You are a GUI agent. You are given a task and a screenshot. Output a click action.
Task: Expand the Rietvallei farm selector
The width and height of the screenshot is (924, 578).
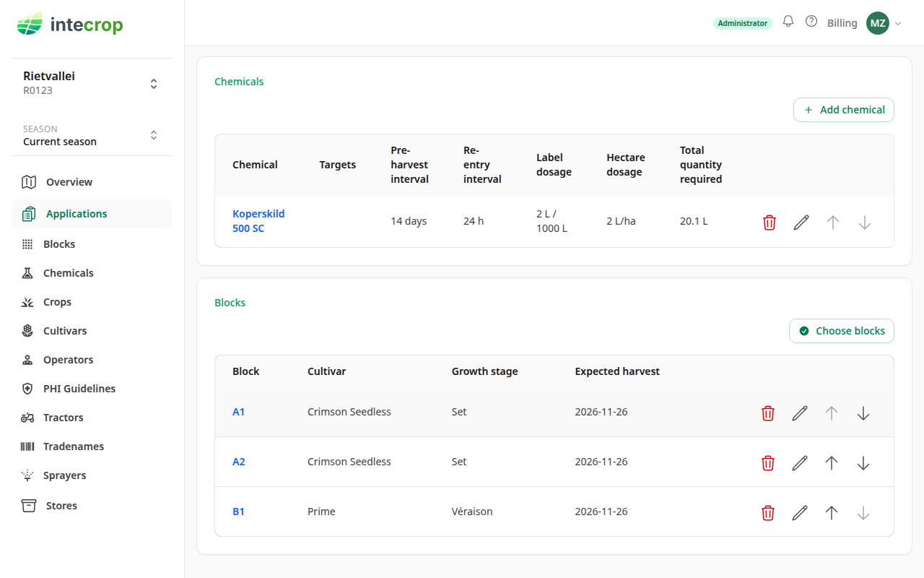coord(92,83)
